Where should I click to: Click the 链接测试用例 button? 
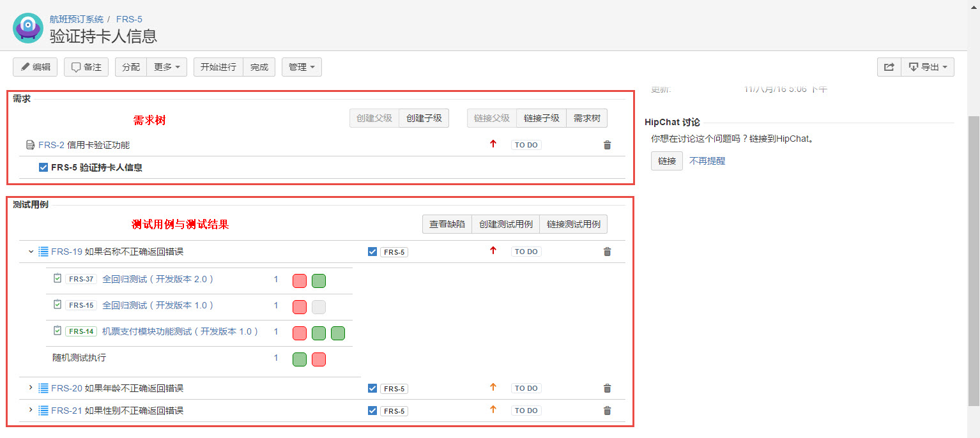click(x=574, y=224)
